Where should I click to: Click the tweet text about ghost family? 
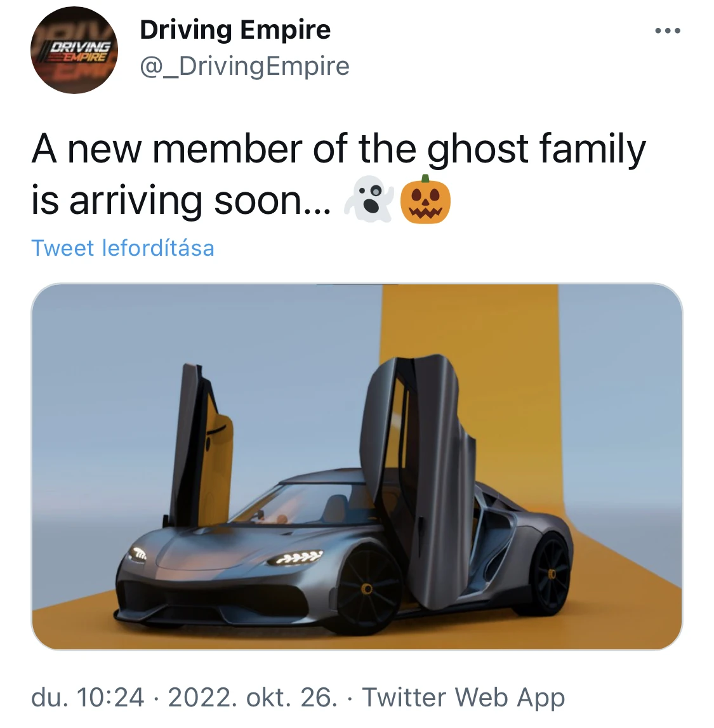point(338,176)
